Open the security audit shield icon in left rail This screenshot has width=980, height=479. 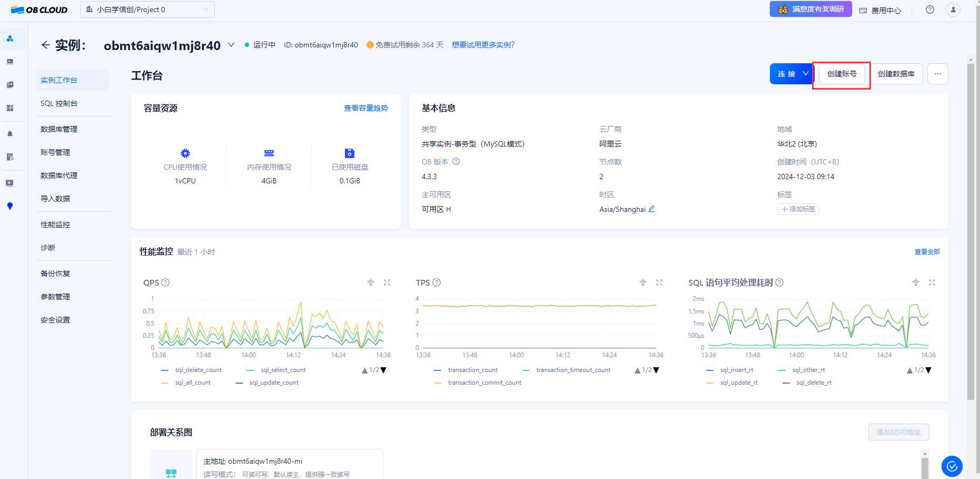10,157
